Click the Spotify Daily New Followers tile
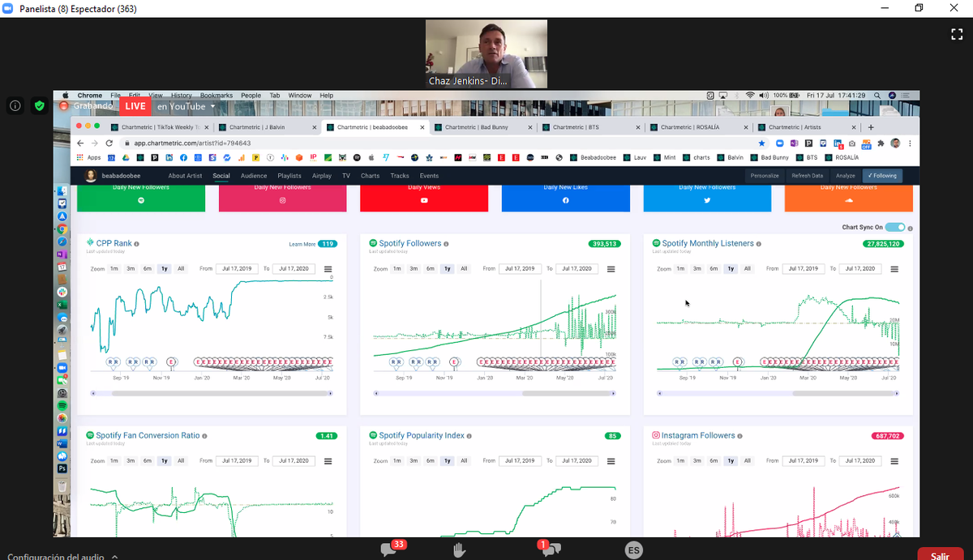973x560 pixels. pos(141,198)
